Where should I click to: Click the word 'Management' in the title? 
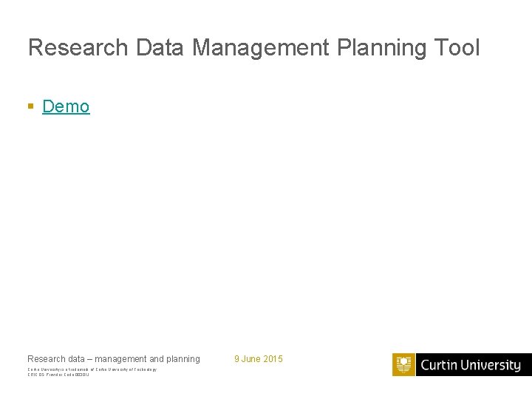[260, 48]
